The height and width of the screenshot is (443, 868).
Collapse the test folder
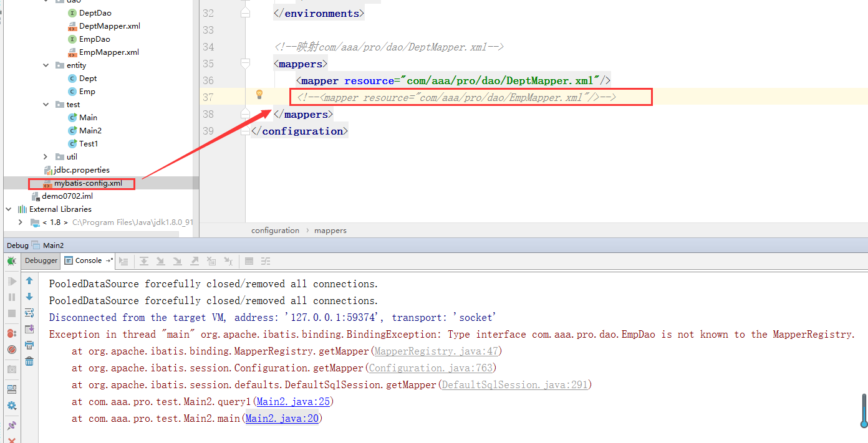coord(46,105)
